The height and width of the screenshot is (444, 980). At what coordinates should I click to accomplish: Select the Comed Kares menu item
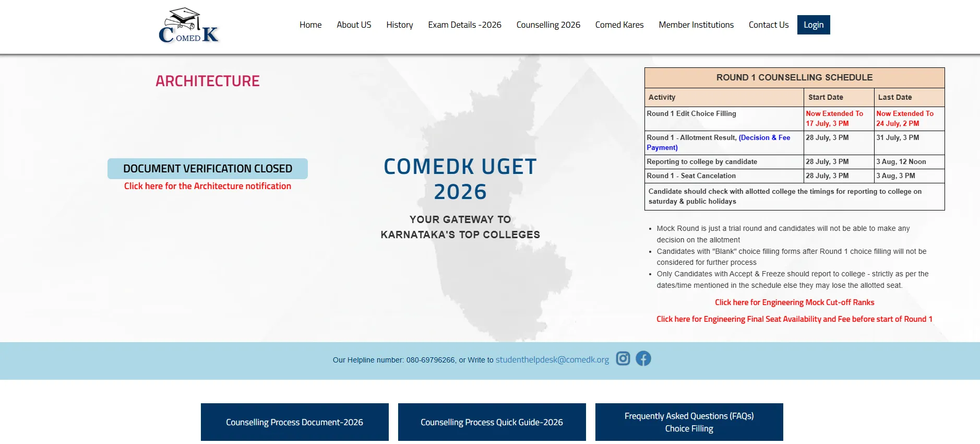coord(619,25)
